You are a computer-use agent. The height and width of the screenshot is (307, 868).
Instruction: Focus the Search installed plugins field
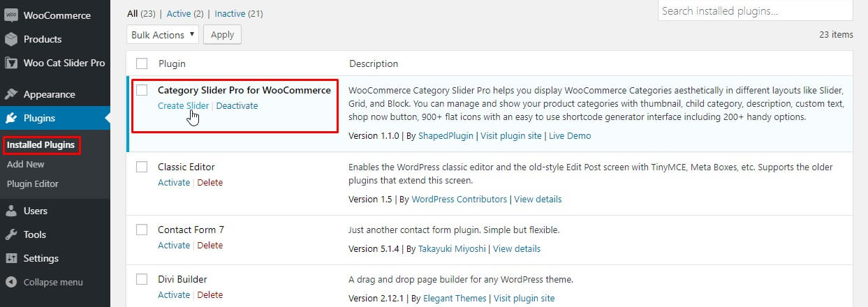click(755, 11)
